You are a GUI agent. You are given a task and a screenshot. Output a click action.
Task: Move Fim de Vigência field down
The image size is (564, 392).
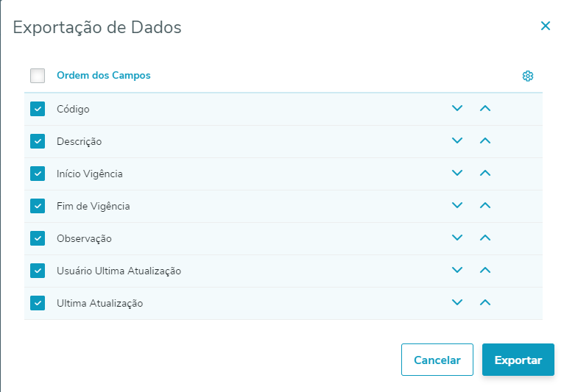tap(457, 206)
